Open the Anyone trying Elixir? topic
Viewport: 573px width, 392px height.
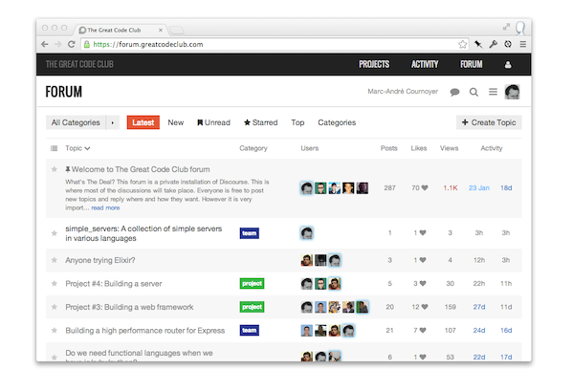point(100,260)
